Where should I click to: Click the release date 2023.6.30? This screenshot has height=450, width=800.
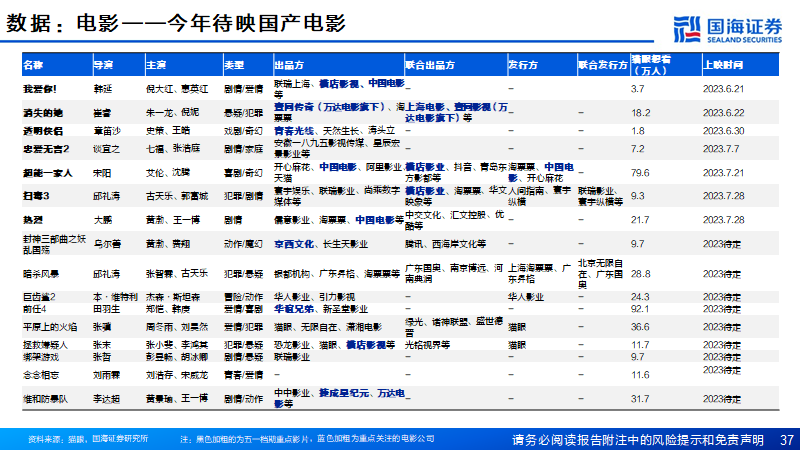point(723,131)
